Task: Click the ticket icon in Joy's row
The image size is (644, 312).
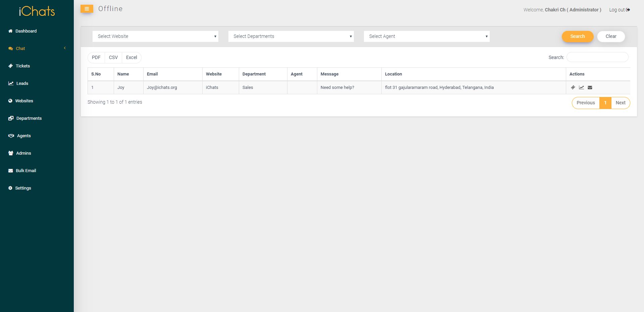Action: [x=573, y=88]
